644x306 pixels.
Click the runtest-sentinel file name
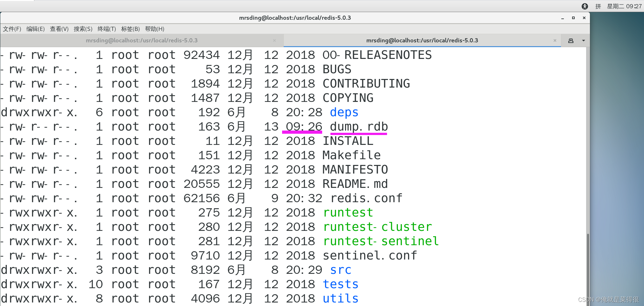381,241
